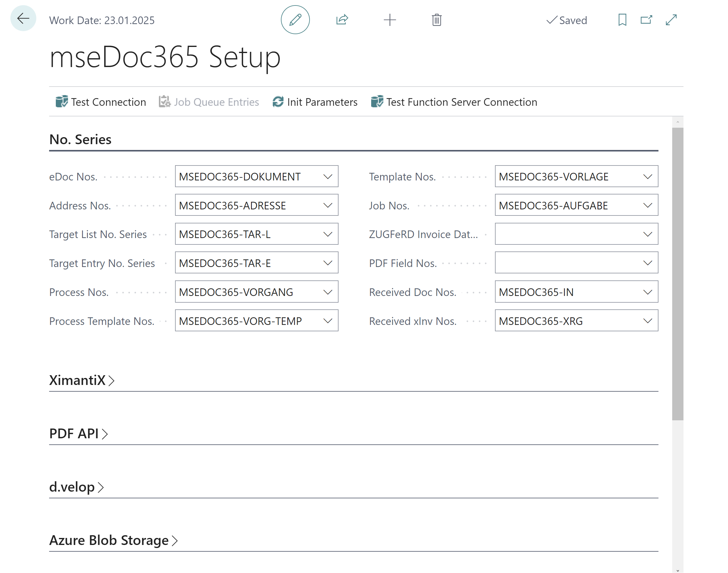The height and width of the screenshot is (573, 728).
Task: Click the plus new record icon
Action: [390, 20]
